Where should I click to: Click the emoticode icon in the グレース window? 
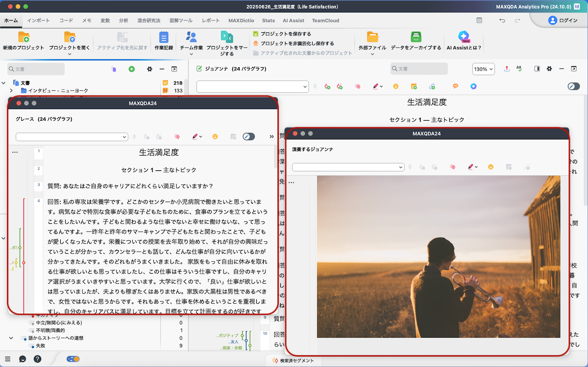215,136
